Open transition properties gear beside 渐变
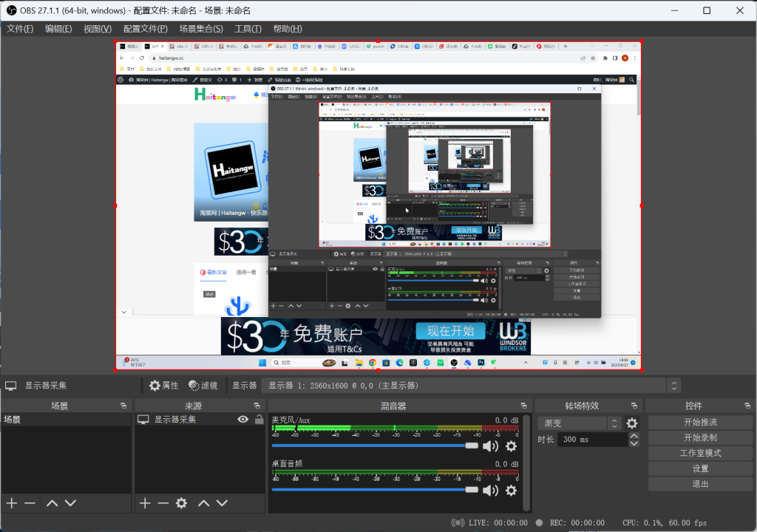 coord(632,423)
